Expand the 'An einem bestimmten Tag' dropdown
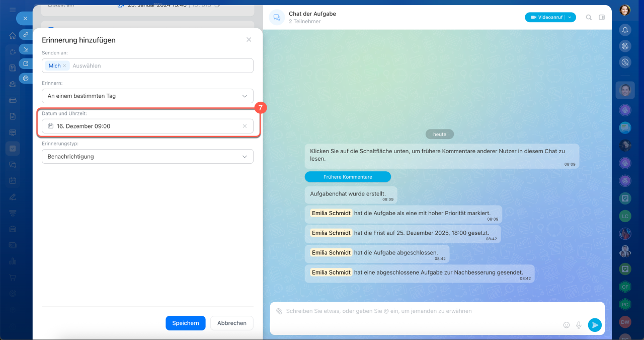Image resolution: width=644 pixels, height=340 pixels. pos(147,96)
